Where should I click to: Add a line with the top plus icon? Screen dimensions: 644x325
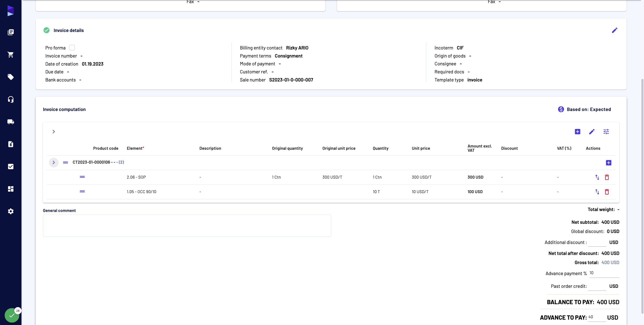(x=577, y=132)
